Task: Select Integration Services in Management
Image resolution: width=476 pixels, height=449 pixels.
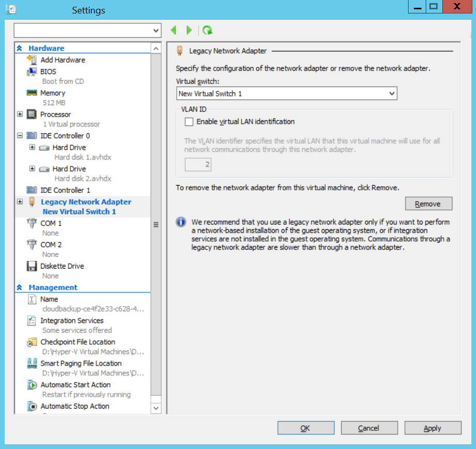Action: tap(72, 320)
